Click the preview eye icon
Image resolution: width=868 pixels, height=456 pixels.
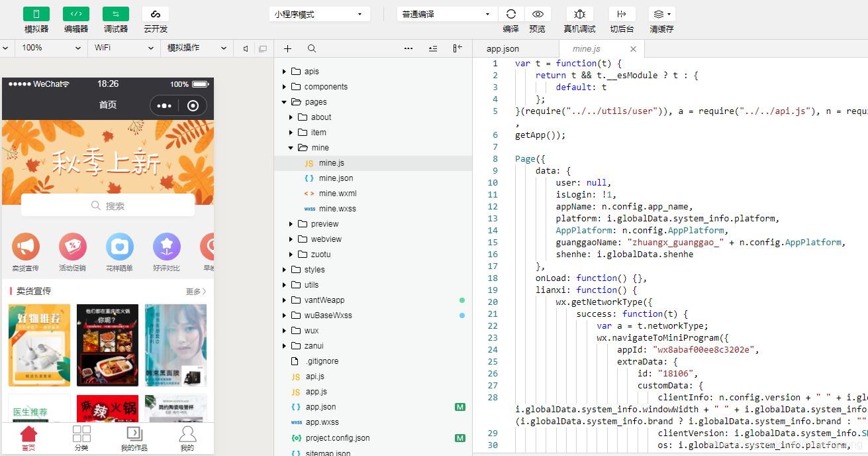pos(538,14)
